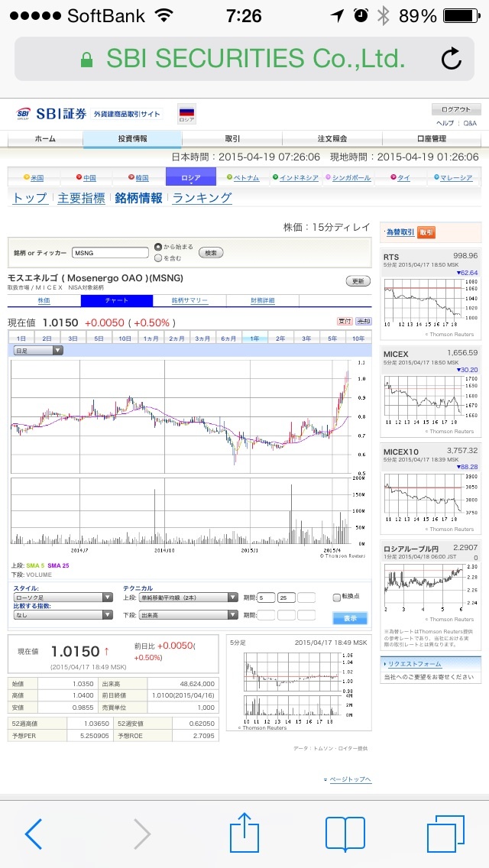Click the ticker input field with MSNG

tap(110, 252)
